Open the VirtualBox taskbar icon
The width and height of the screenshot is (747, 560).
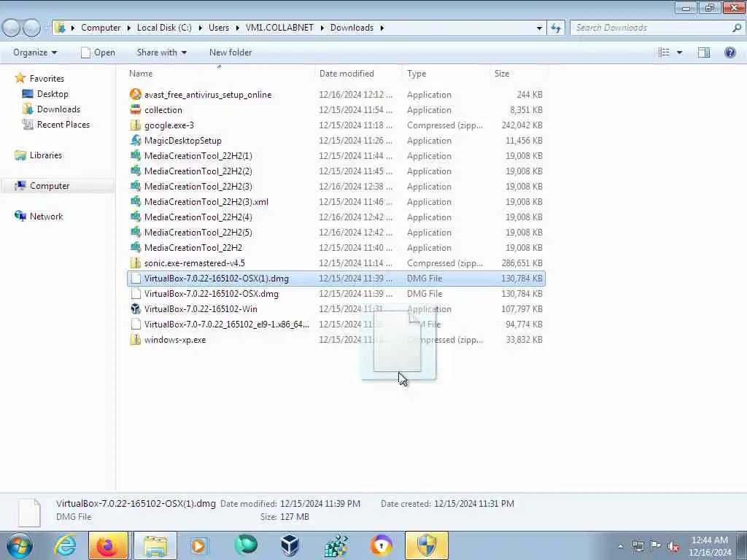pyautogui.click(x=289, y=545)
